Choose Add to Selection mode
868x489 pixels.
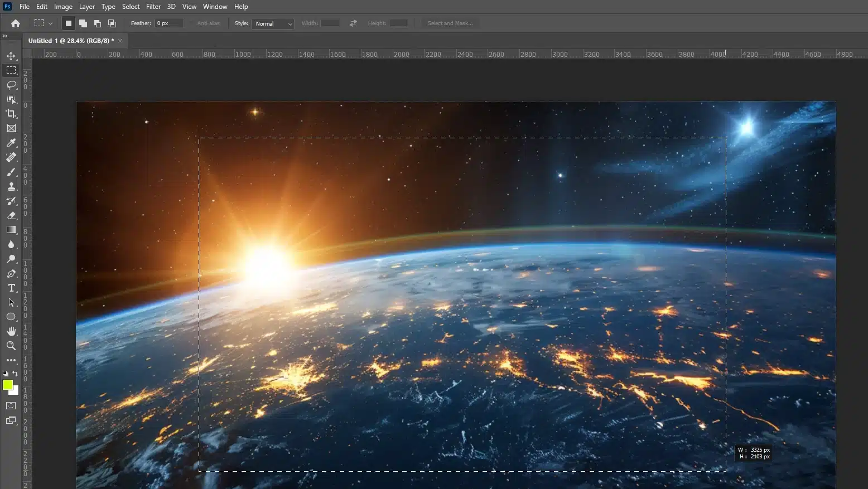pyautogui.click(x=83, y=23)
